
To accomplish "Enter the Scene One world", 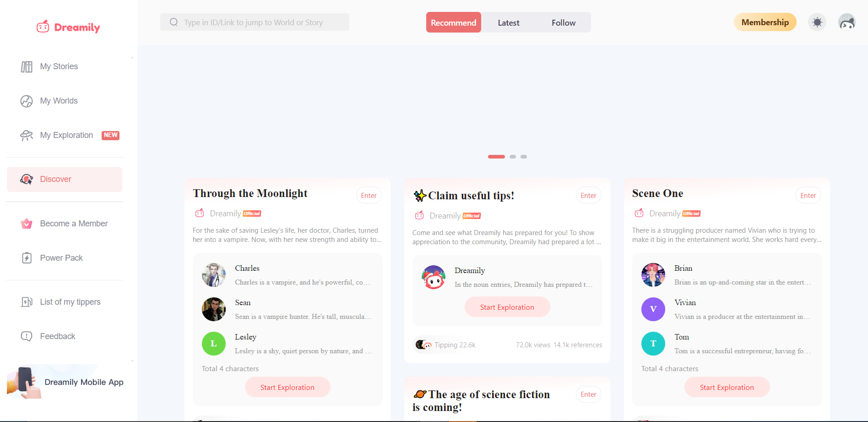I will [x=808, y=195].
